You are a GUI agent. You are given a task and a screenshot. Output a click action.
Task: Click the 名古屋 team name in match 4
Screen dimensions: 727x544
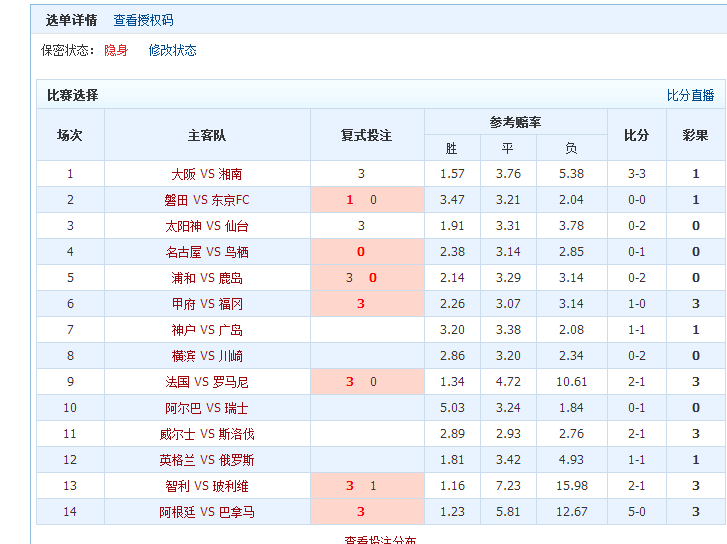pyautogui.click(x=183, y=252)
